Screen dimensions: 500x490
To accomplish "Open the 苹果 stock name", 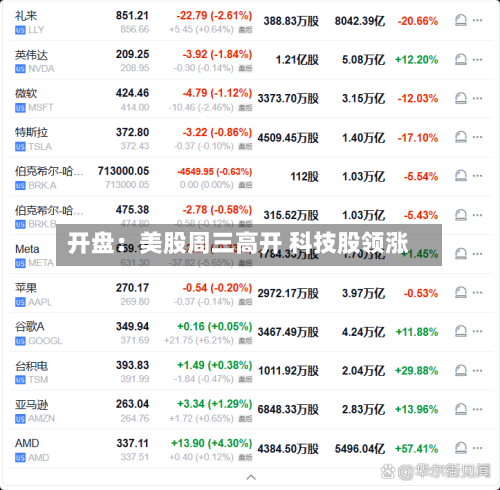I will click(26, 288).
